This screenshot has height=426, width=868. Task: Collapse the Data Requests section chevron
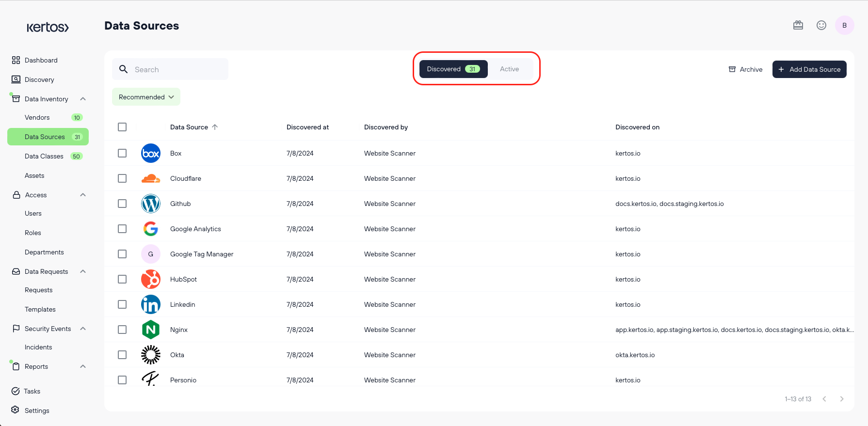tap(83, 271)
